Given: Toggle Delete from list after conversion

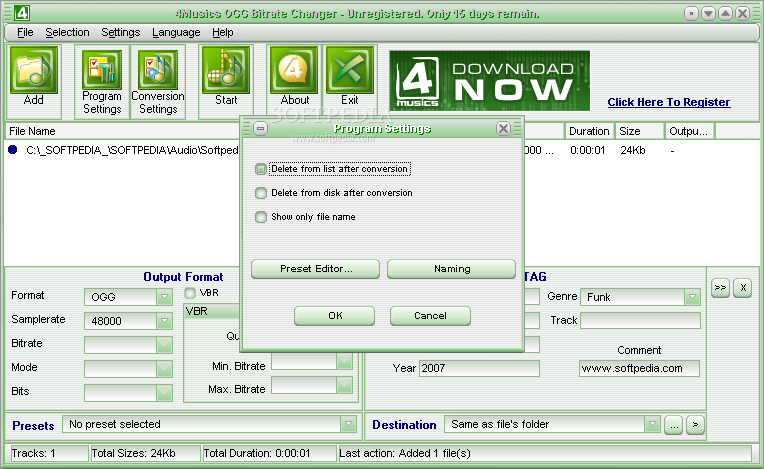Looking at the screenshot, I should pos(261,169).
